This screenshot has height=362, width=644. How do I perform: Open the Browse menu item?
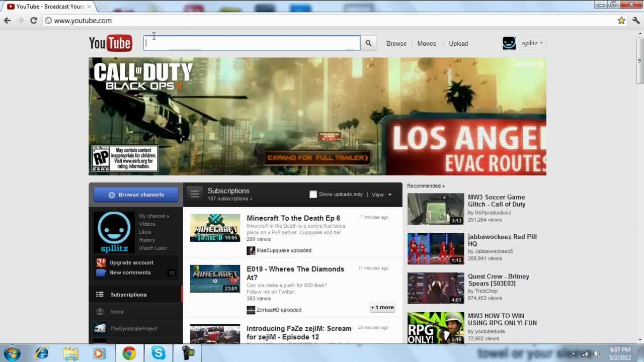396,43
